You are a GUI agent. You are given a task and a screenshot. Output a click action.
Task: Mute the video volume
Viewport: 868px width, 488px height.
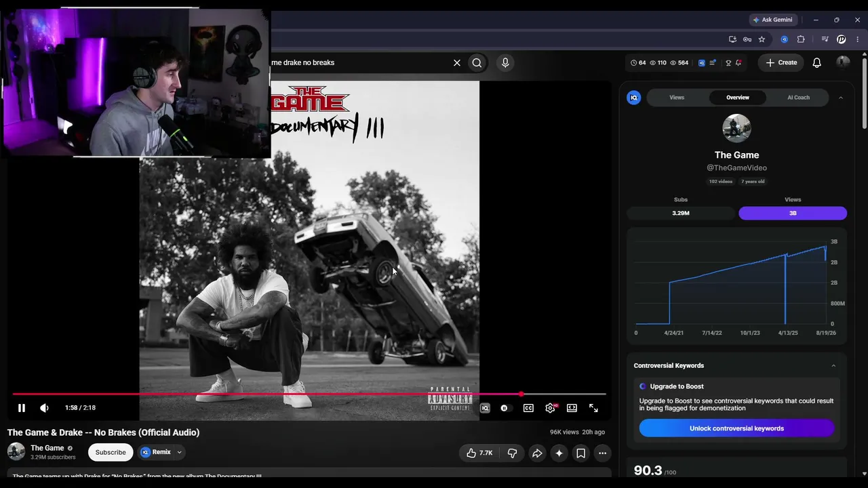(44, 408)
